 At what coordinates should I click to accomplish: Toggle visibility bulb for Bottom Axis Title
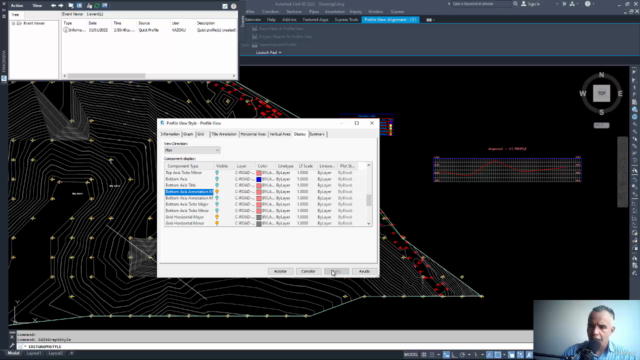click(x=217, y=185)
